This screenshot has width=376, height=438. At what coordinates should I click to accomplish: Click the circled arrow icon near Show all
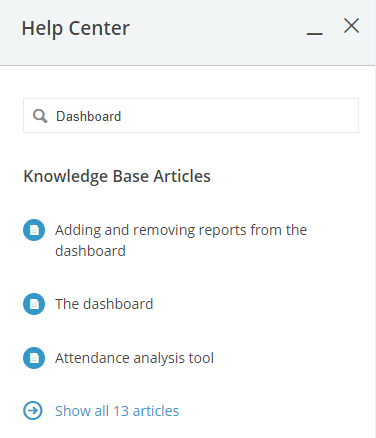[x=33, y=411]
